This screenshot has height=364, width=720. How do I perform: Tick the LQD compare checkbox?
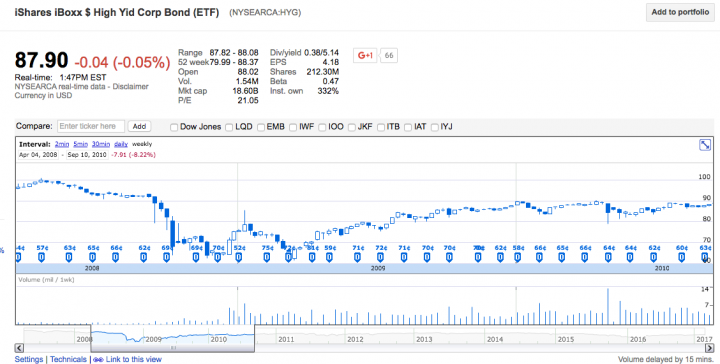[x=229, y=127]
